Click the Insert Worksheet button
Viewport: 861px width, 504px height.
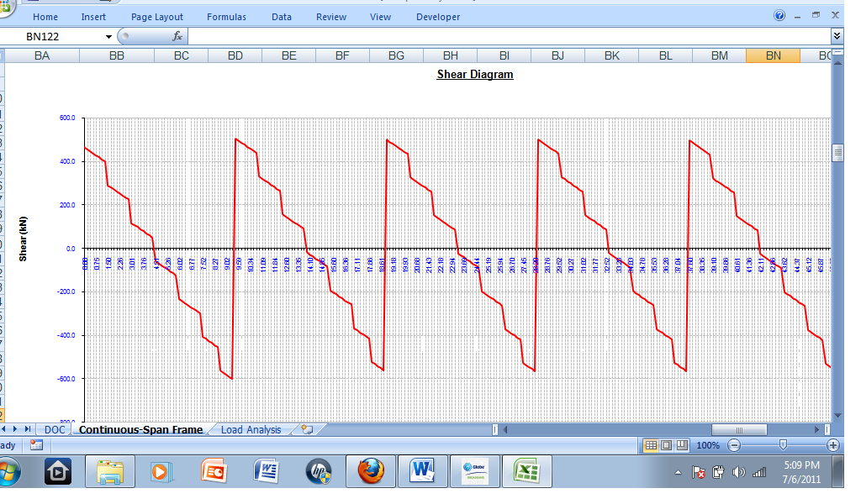coord(307,429)
